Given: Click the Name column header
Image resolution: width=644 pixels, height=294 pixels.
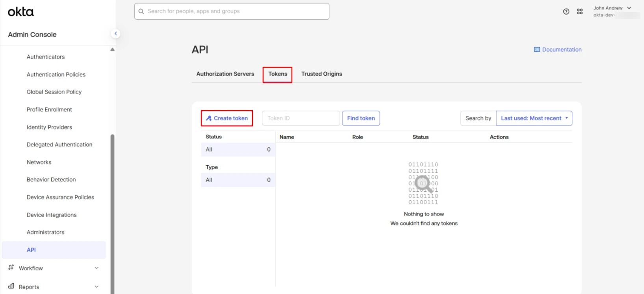Looking at the screenshot, I should pyautogui.click(x=287, y=137).
